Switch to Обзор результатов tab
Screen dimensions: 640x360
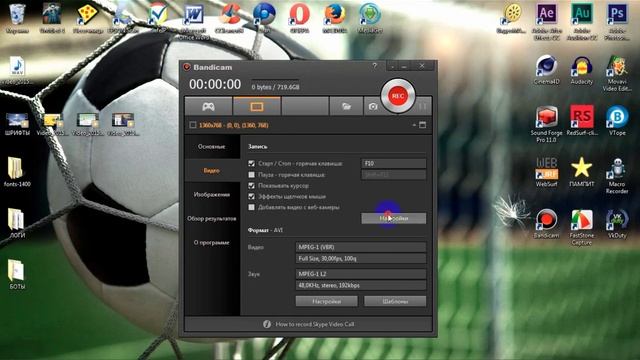click(212, 219)
